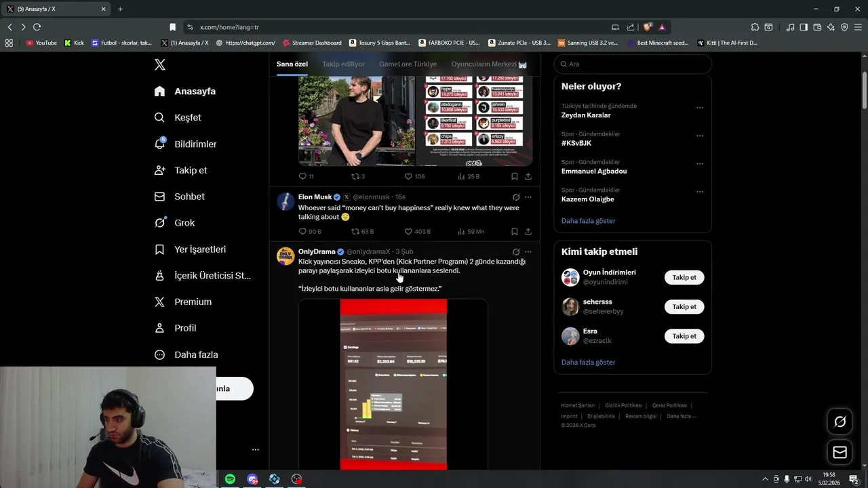The image size is (868, 488).
Task: Open more options on Elon Musk's post
Action: (528, 197)
